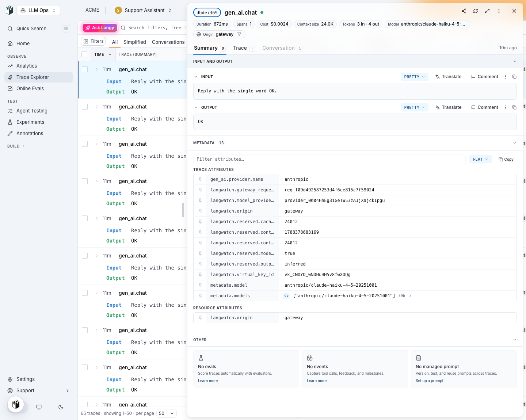Select the Conversations view tab
526x420 pixels.
(x=168, y=42)
